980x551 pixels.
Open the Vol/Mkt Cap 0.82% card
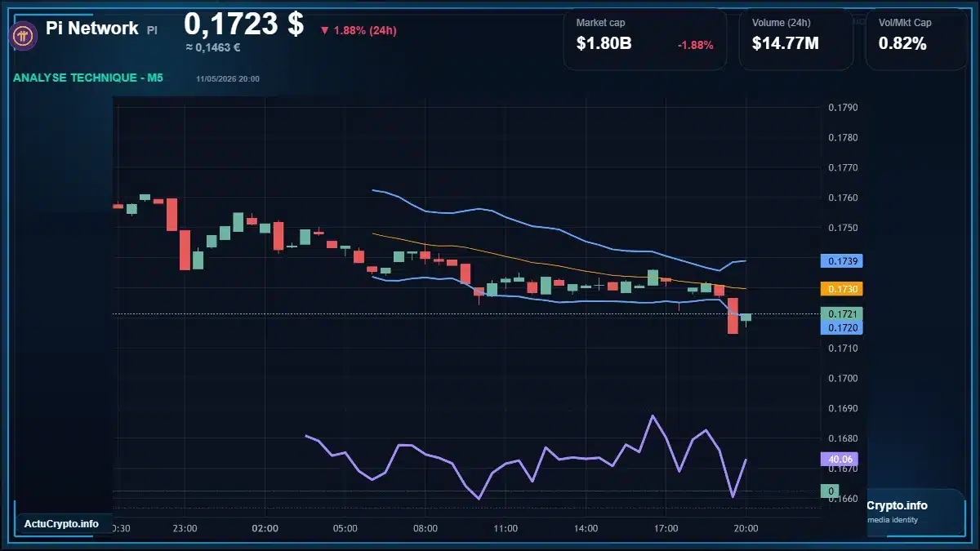click(916, 38)
